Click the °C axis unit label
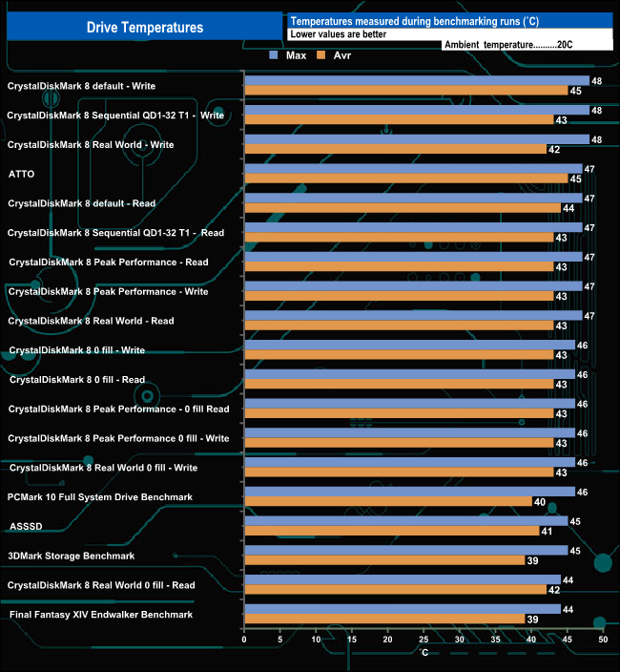620x672 pixels. tap(424, 652)
